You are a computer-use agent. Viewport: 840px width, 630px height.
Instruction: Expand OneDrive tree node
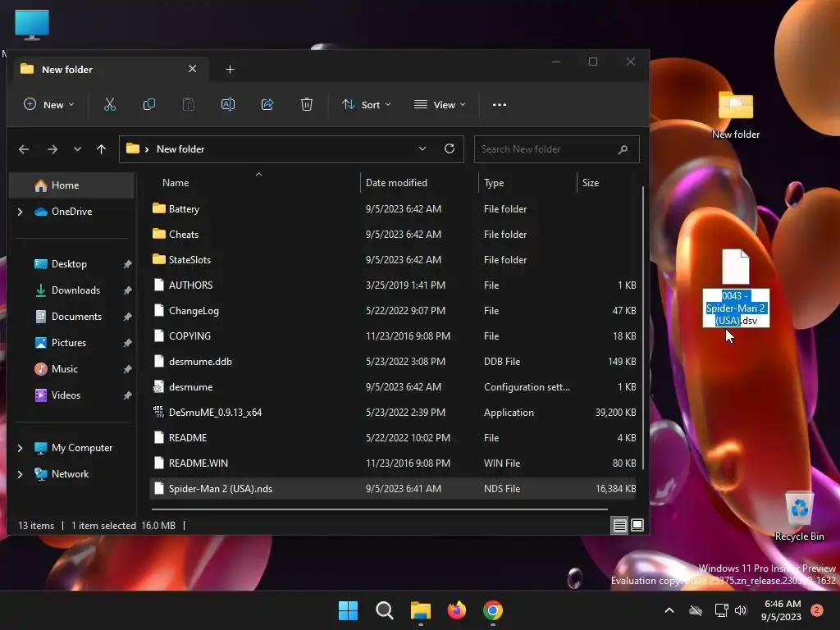[x=20, y=212]
